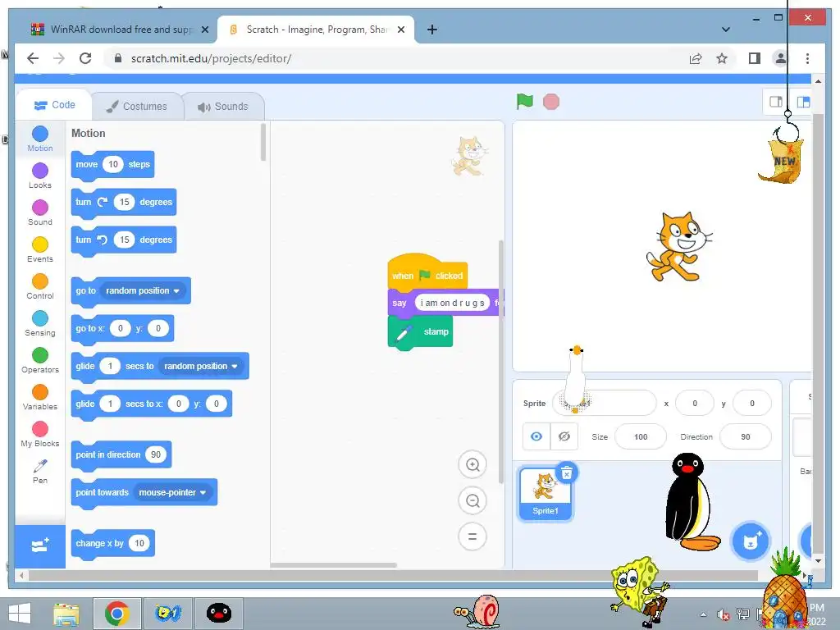Open the Choose a Sprite button
Image resolution: width=840 pixels, height=630 pixels.
pos(751,541)
